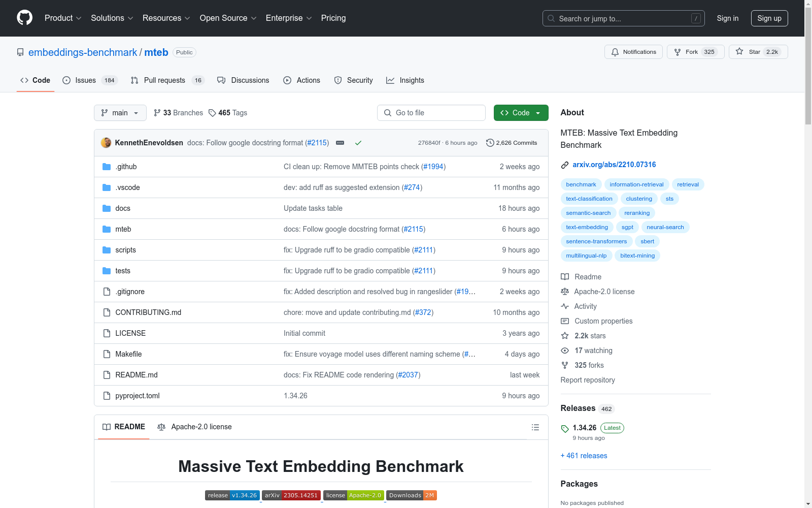Click the README outline list icon
This screenshot has height=508, width=812.
(535, 427)
